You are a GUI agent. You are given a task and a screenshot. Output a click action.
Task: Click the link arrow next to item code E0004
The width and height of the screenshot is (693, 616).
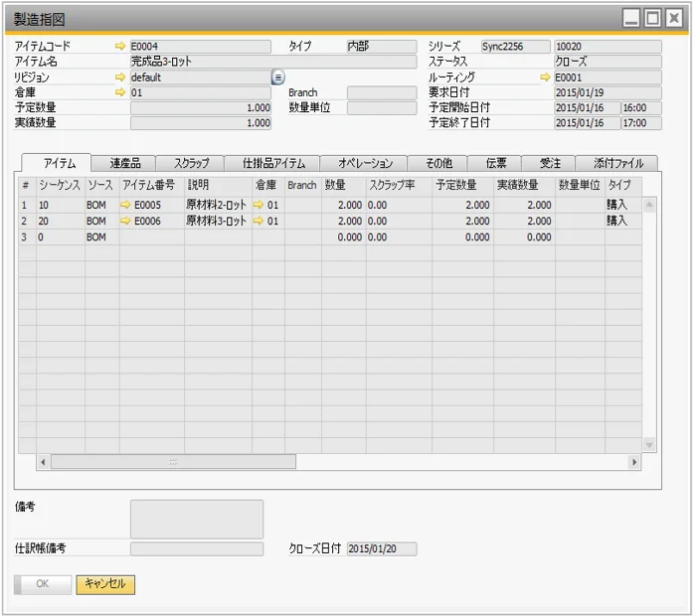tap(119, 46)
